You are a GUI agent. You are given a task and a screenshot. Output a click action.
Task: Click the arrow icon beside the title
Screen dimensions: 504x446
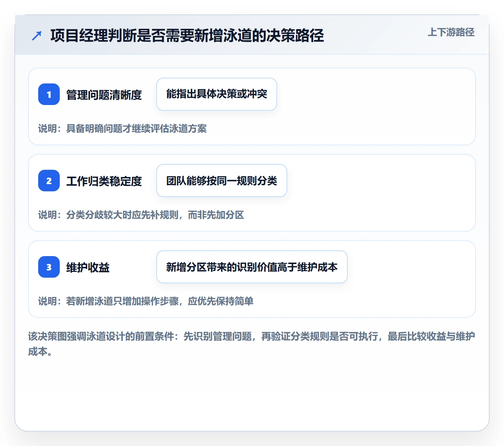tap(37, 36)
